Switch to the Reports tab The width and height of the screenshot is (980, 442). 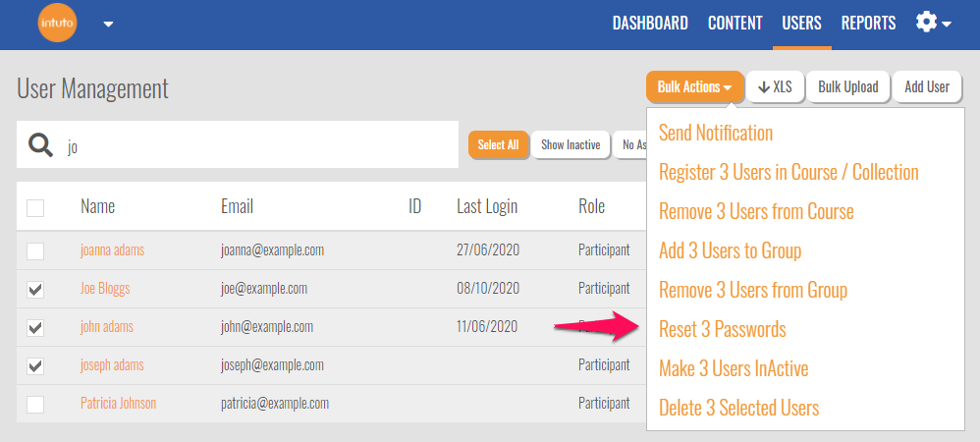click(868, 23)
